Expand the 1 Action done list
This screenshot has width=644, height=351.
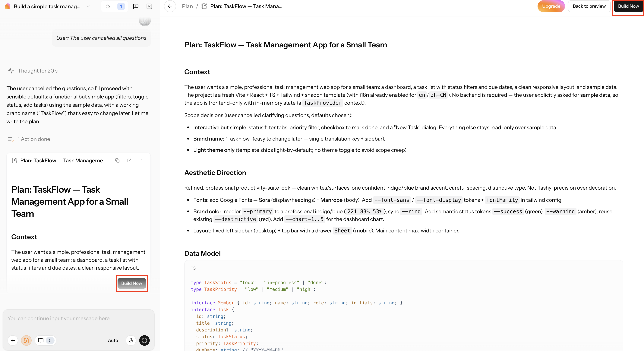click(29, 139)
